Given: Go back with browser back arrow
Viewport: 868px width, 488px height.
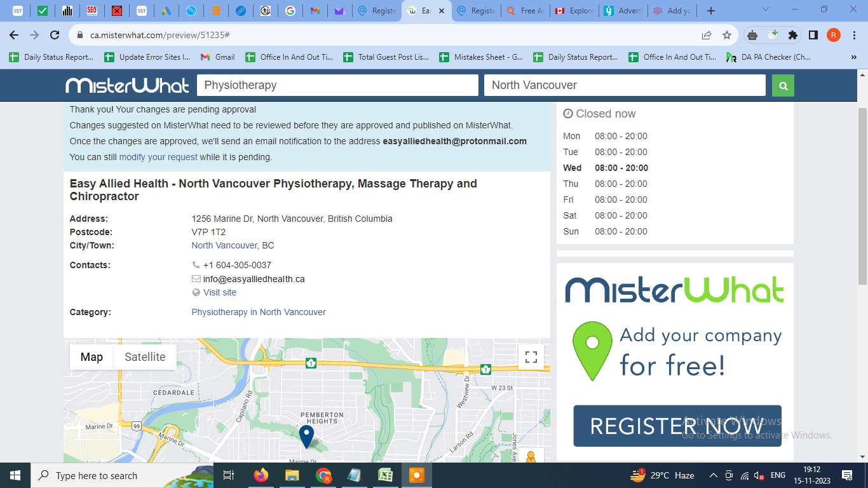Looking at the screenshot, I should click(x=14, y=35).
